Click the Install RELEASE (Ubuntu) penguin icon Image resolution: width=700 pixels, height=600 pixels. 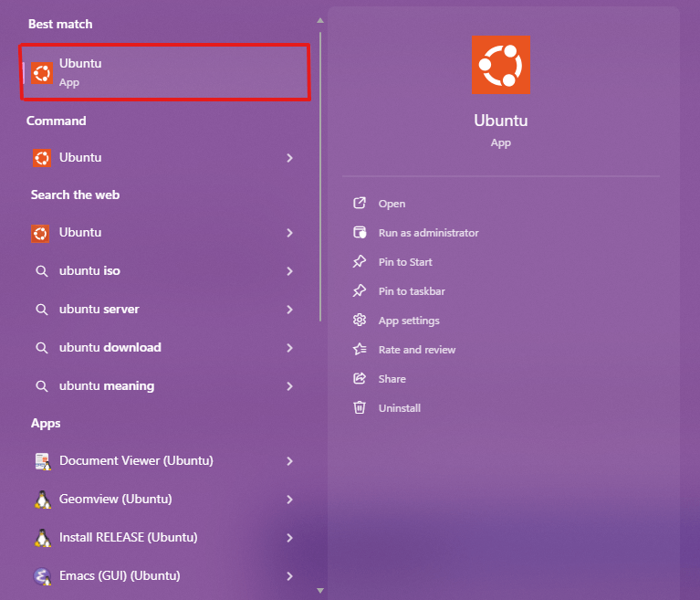[43, 538]
